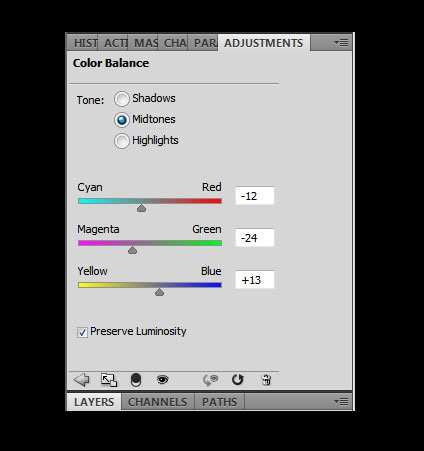Click the Cyan-Red slider handle
Viewport: 424px width, 451px height.
(141, 208)
